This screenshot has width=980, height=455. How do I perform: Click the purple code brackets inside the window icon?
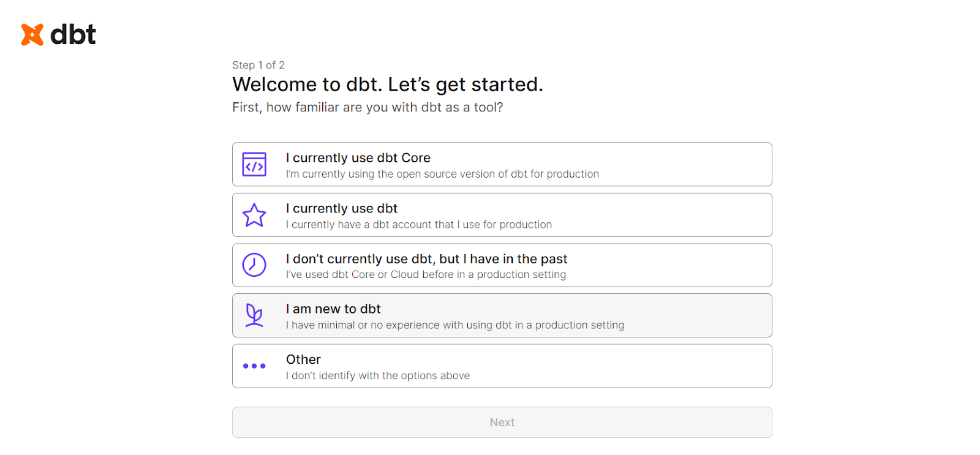254,166
